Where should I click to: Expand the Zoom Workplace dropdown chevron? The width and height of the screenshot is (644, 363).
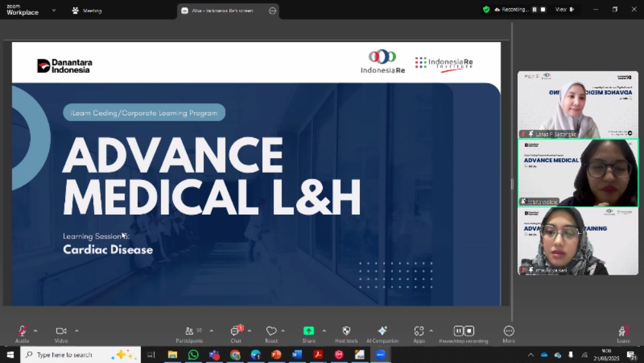coord(53,10)
